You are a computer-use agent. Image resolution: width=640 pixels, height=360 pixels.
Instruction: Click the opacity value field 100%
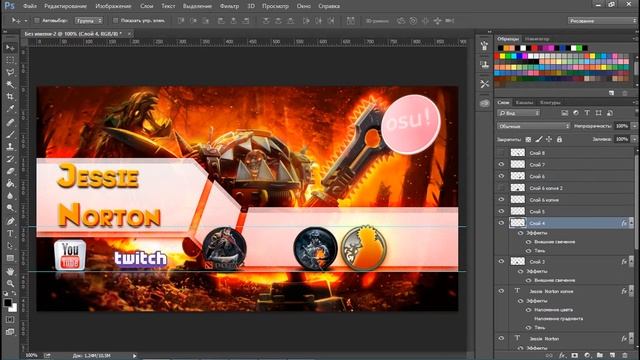pos(622,126)
